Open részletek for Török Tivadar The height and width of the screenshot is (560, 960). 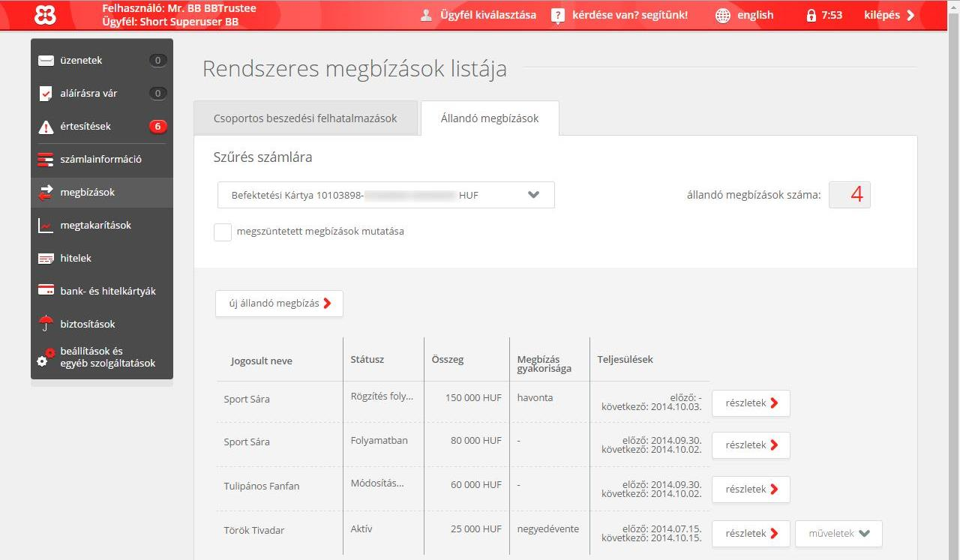point(751,534)
